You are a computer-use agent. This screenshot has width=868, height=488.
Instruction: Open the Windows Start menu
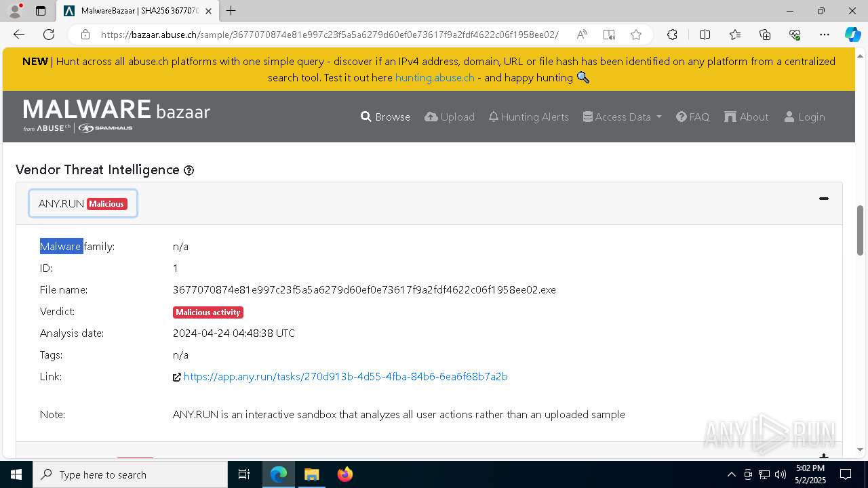pyautogui.click(x=16, y=474)
